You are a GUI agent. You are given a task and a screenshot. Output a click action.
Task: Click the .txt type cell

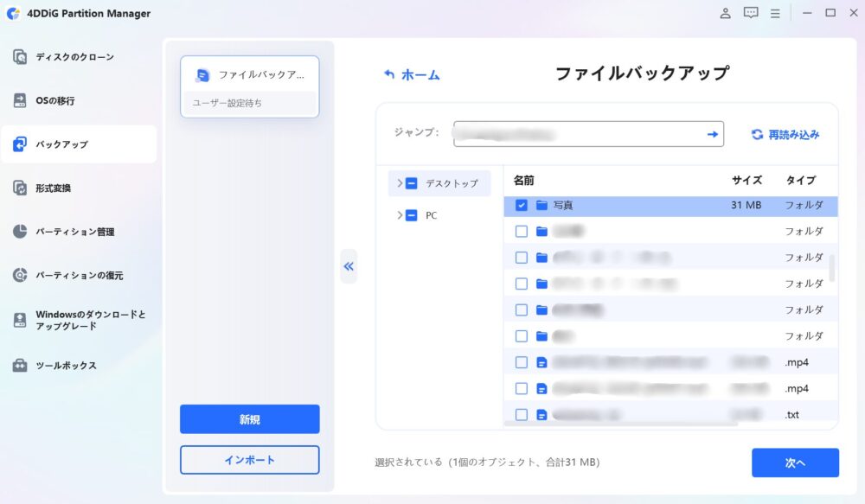[x=792, y=415]
